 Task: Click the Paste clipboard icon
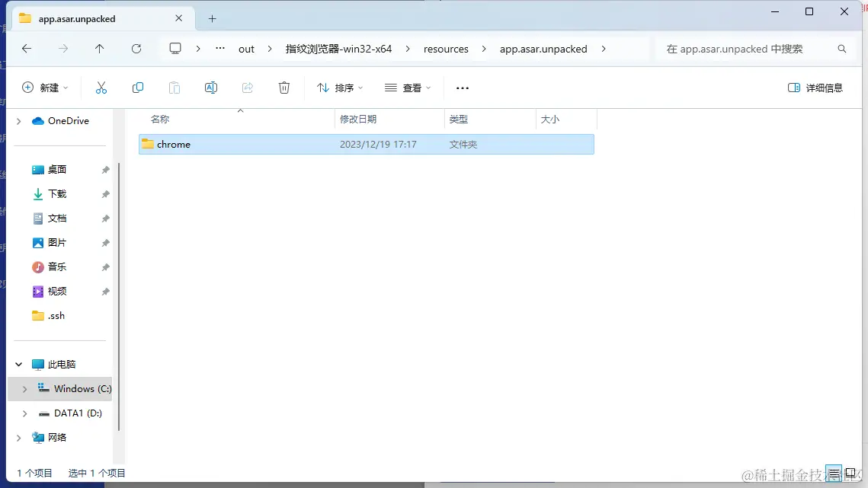(x=175, y=88)
